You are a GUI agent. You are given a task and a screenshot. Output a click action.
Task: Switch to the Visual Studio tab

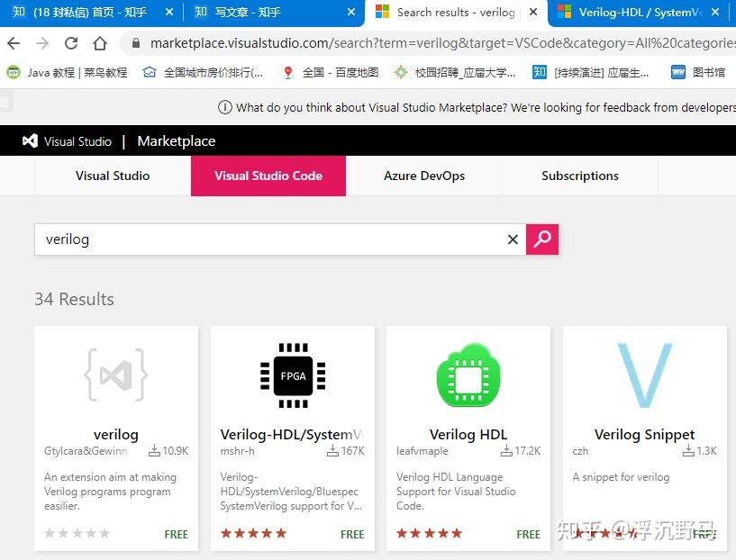pos(111,176)
